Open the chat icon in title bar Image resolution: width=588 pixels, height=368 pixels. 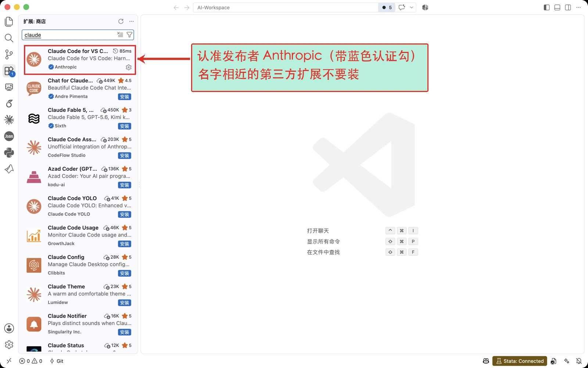[x=402, y=7]
